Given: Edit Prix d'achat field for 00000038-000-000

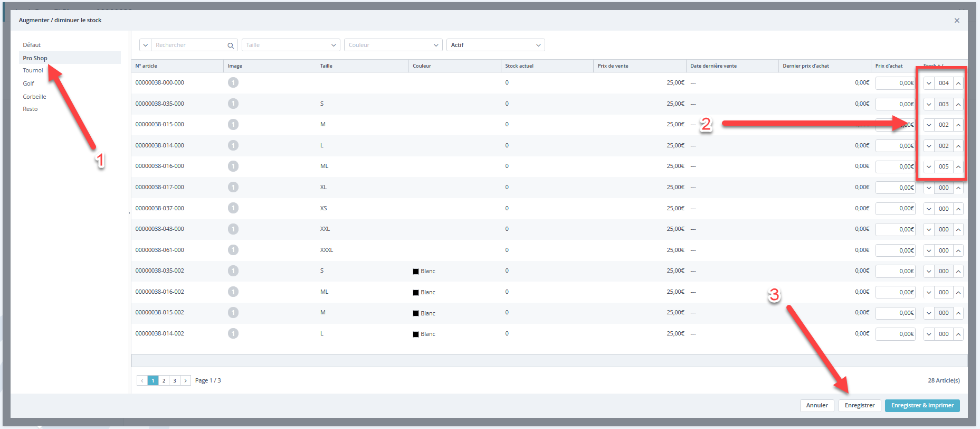Looking at the screenshot, I should pyautogui.click(x=896, y=83).
